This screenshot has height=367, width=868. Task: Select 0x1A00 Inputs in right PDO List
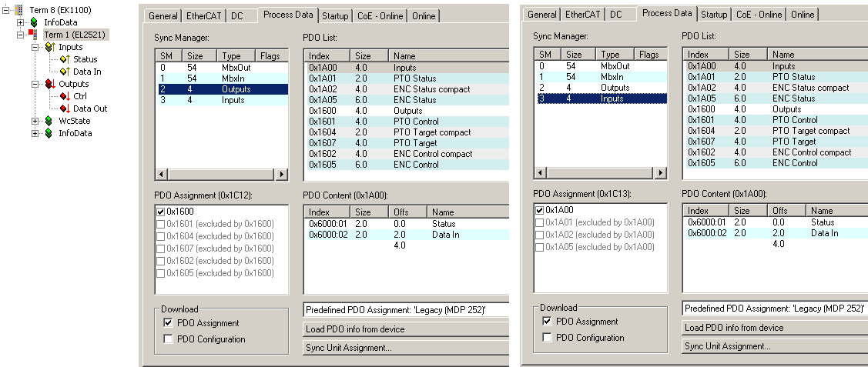(x=776, y=65)
